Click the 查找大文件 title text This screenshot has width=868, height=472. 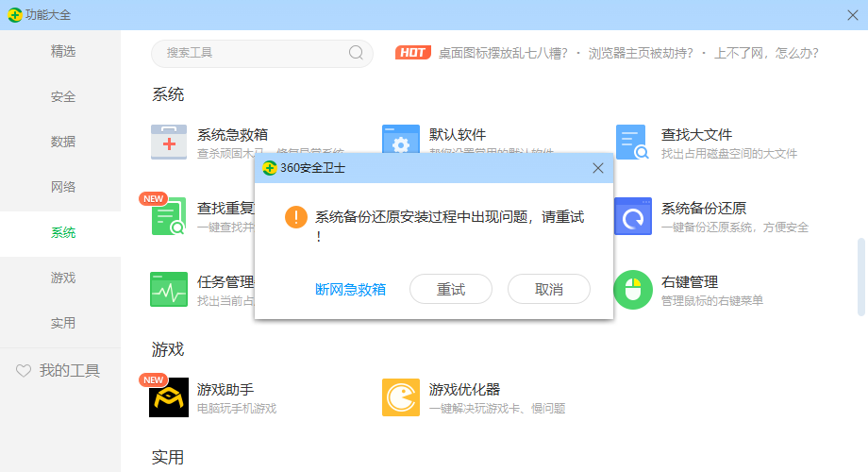click(x=696, y=135)
